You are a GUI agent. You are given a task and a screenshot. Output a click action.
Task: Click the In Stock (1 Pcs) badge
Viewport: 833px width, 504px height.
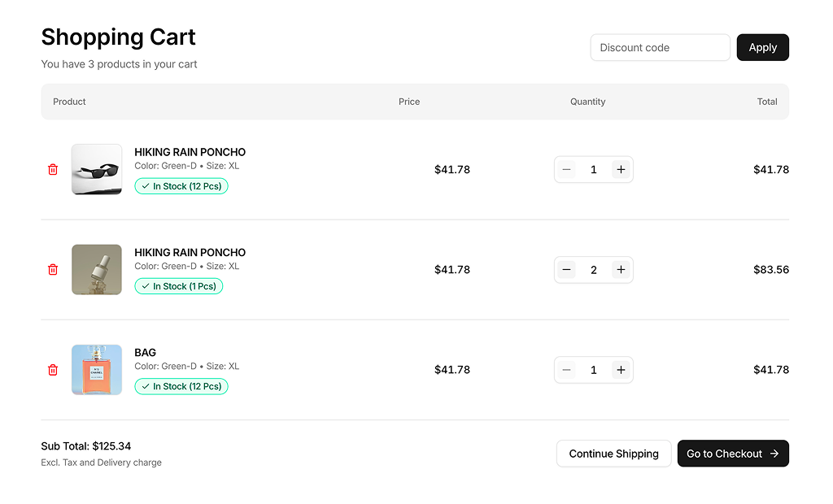(x=178, y=286)
